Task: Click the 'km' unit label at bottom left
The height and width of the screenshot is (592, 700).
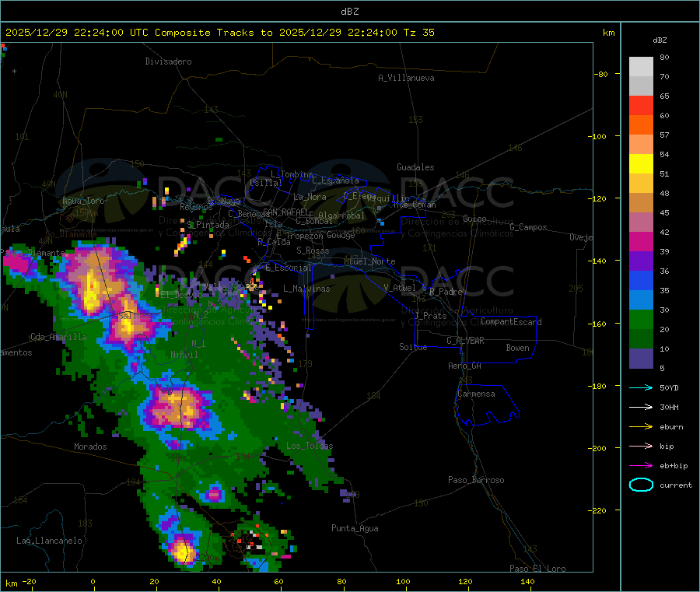Action: click(11, 583)
